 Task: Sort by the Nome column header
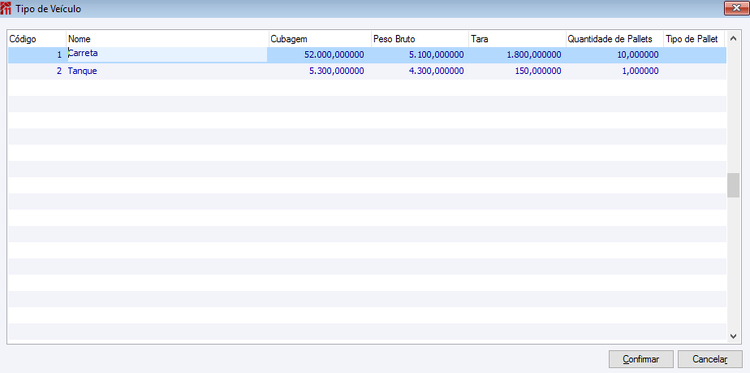pos(167,39)
